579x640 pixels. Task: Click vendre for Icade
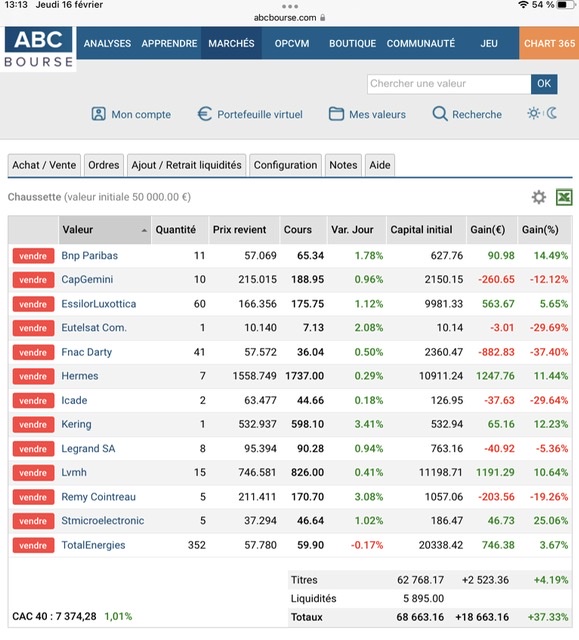click(33, 400)
